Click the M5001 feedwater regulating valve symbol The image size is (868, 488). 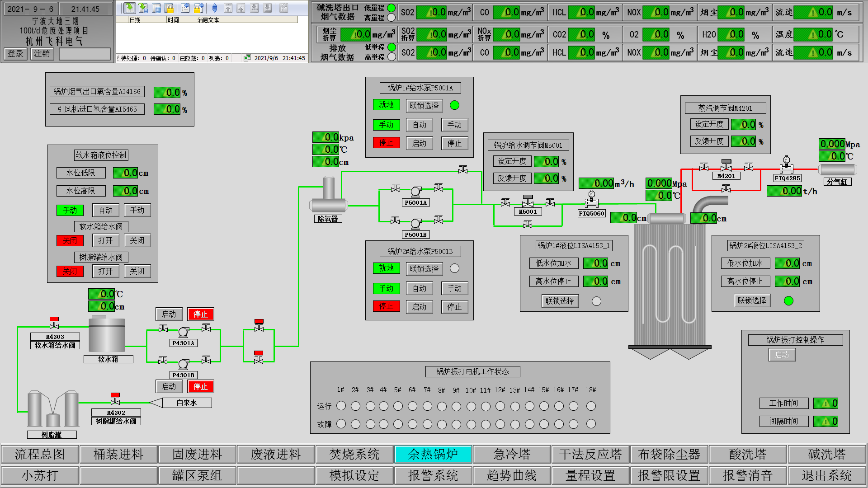528,202
